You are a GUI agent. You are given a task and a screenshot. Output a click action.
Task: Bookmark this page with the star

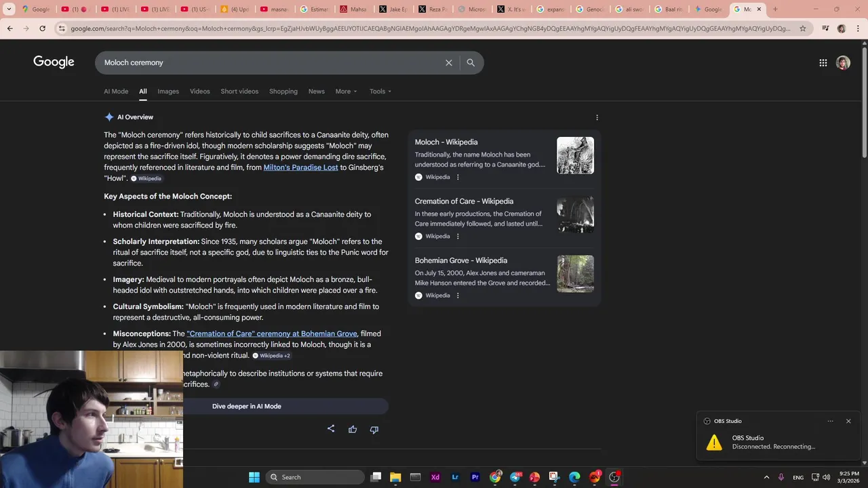point(803,28)
